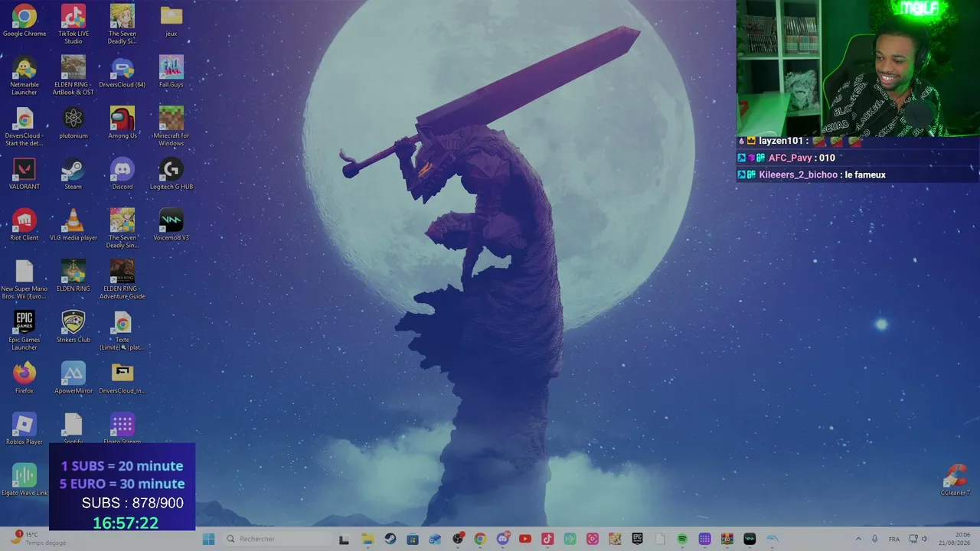Click the AFC_Pavy chat username

[790, 158]
